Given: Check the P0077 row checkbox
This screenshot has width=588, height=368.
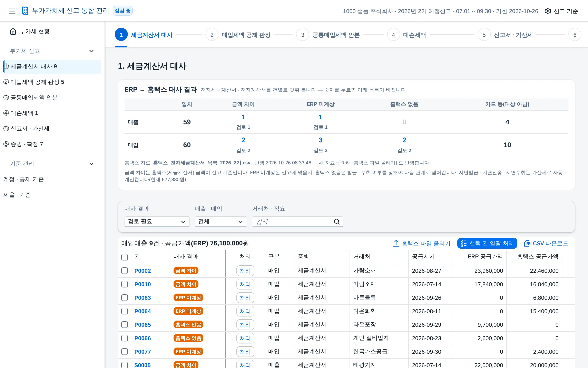Looking at the screenshot, I should point(124,352).
